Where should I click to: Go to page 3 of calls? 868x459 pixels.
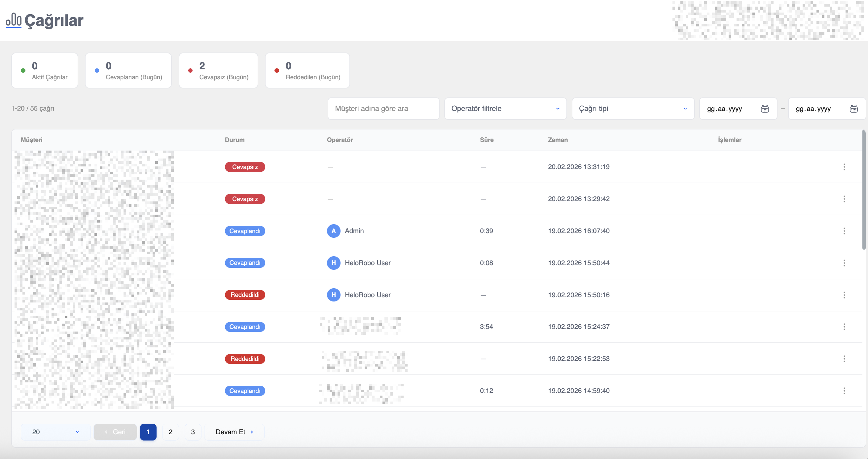(193, 432)
